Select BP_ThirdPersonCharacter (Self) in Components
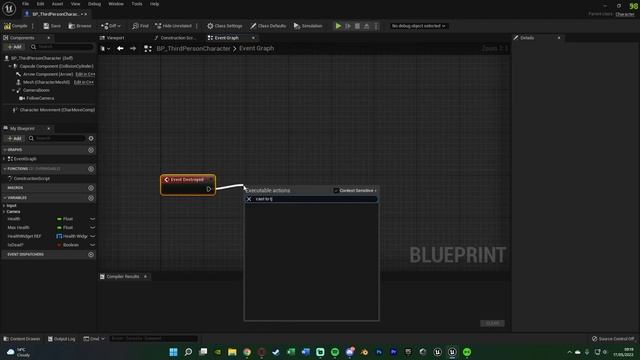Image resolution: width=640 pixels, height=360 pixels. tap(42, 58)
